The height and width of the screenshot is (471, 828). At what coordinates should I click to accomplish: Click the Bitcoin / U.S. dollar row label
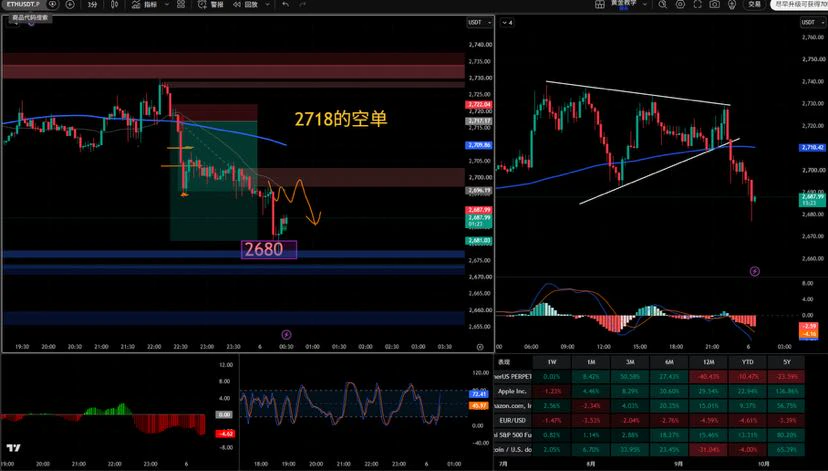click(x=513, y=450)
